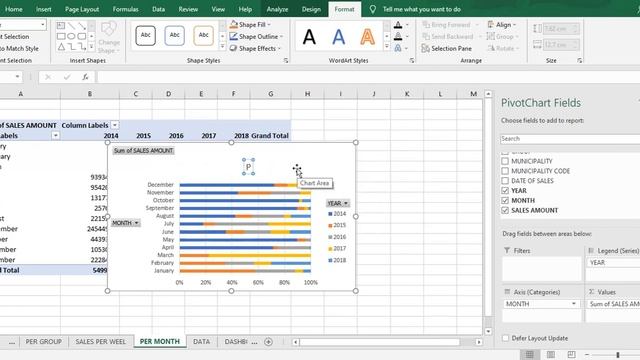Open the Formulas ribbon tab
This screenshot has width=640, height=360.
coord(126,9)
